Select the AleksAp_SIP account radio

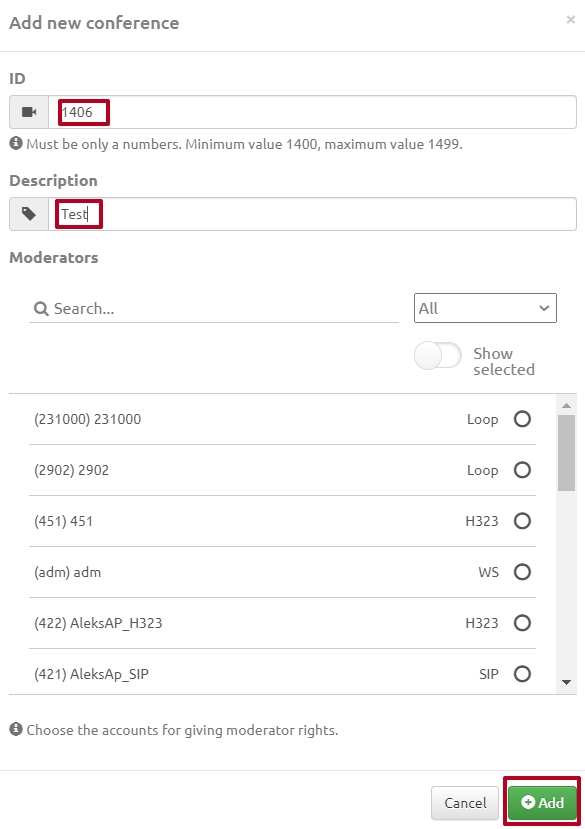click(522, 674)
